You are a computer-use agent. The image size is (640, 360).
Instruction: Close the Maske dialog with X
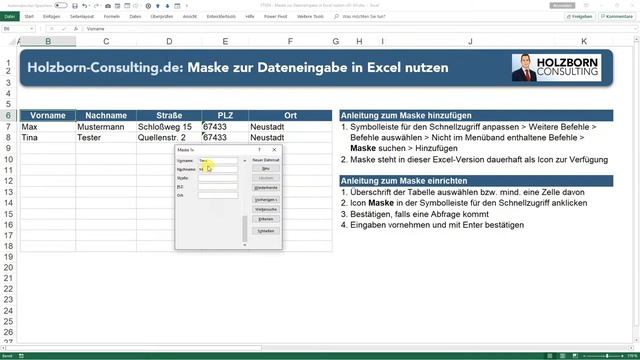[274, 150]
